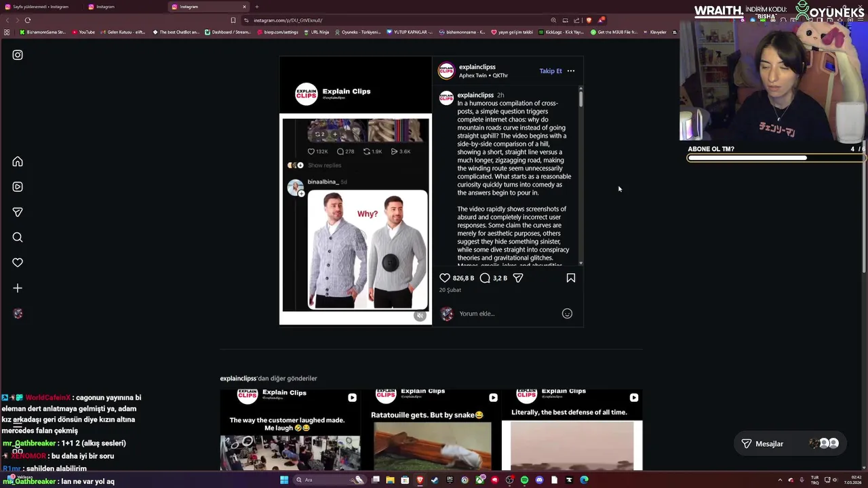The height and width of the screenshot is (488, 868).
Task: Click Takip Et to follow explainclipss
Action: click(551, 70)
